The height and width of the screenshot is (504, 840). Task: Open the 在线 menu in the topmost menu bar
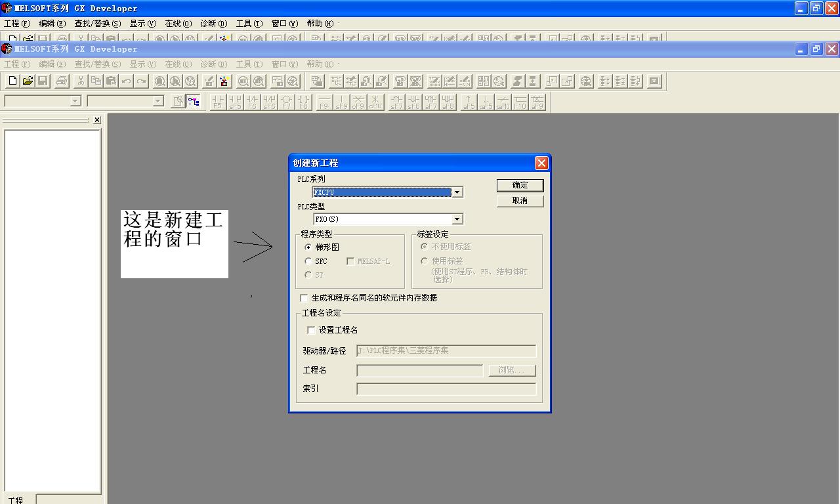178,24
